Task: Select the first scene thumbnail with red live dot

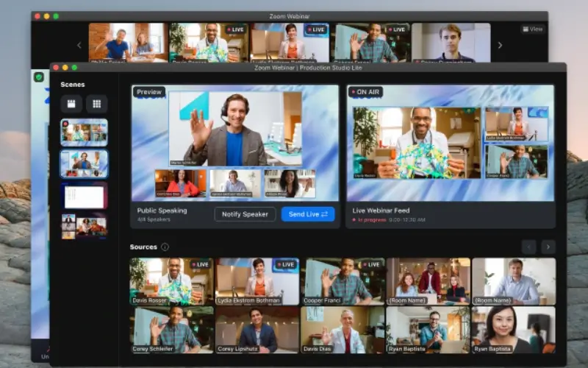Action: tap(84, 132)
